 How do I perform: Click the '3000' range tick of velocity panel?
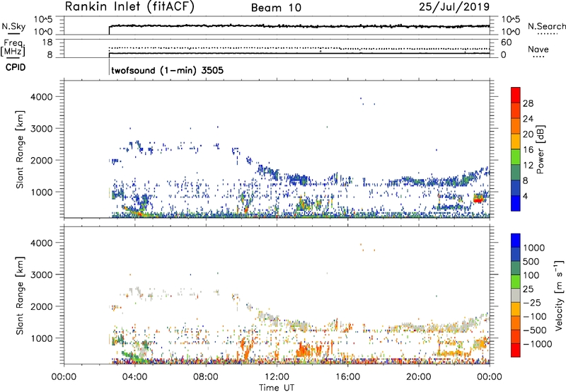(41, 275)
